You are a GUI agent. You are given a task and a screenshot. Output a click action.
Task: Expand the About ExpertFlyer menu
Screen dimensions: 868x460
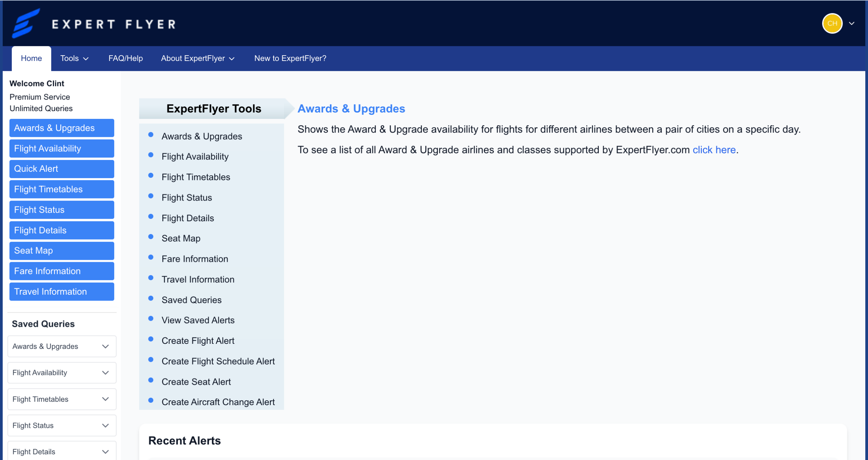[198, 58]
